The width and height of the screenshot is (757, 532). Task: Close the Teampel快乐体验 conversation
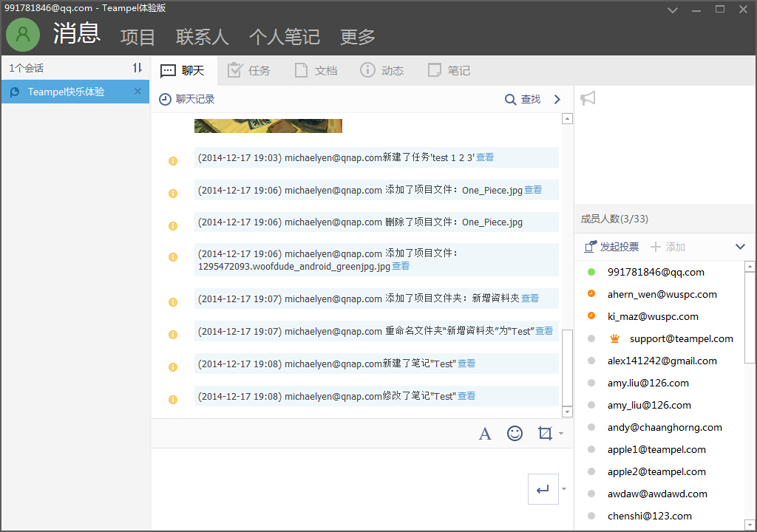point(138,92)
